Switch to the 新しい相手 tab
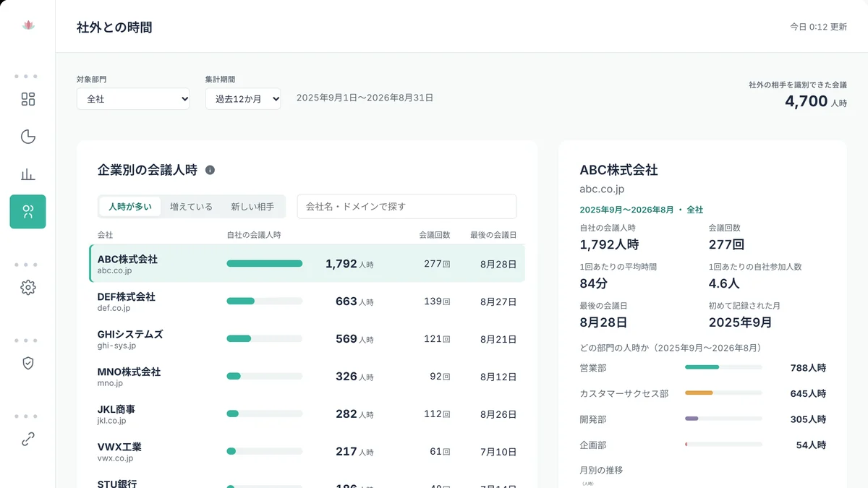This screenshot has height=488, width=868. click(x=252, y=207)
